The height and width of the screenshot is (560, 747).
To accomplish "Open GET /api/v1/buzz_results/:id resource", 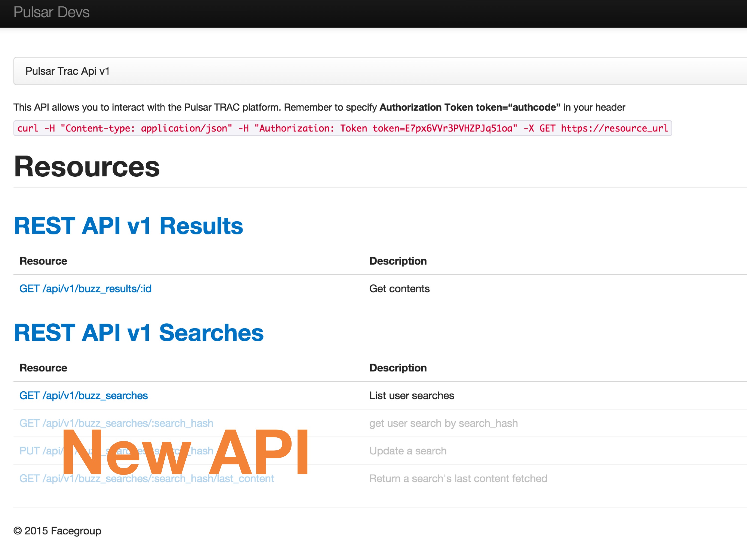I will pyautogui.click(x=85, y=289).
